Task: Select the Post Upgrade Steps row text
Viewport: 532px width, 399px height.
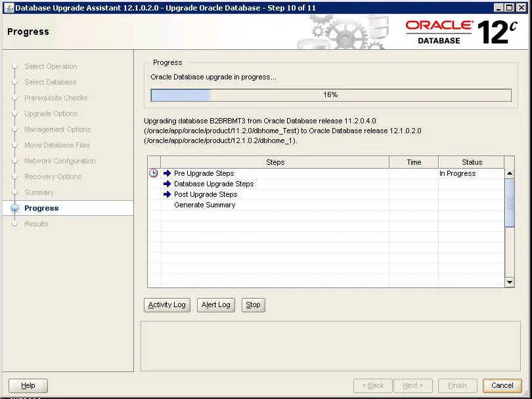Action: point(206,194)
